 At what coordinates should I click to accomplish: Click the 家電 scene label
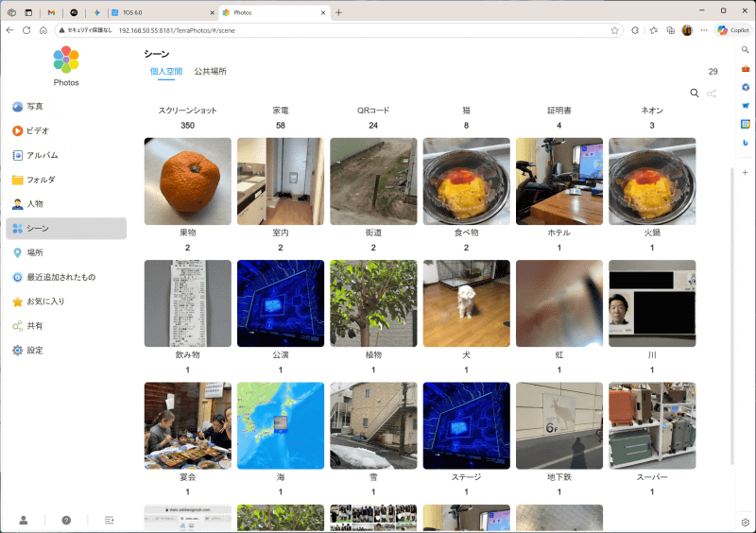click(281, 111)
